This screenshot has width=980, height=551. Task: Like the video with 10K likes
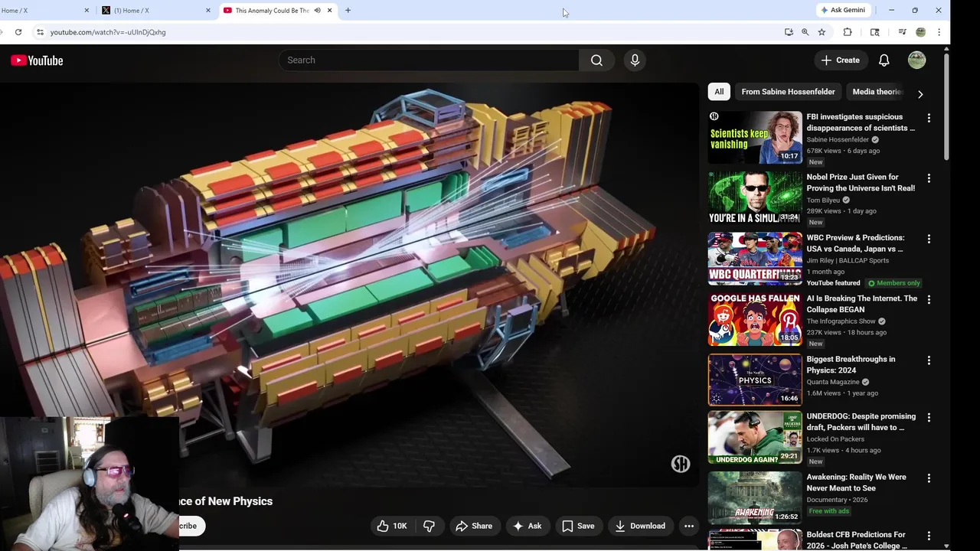392,526
